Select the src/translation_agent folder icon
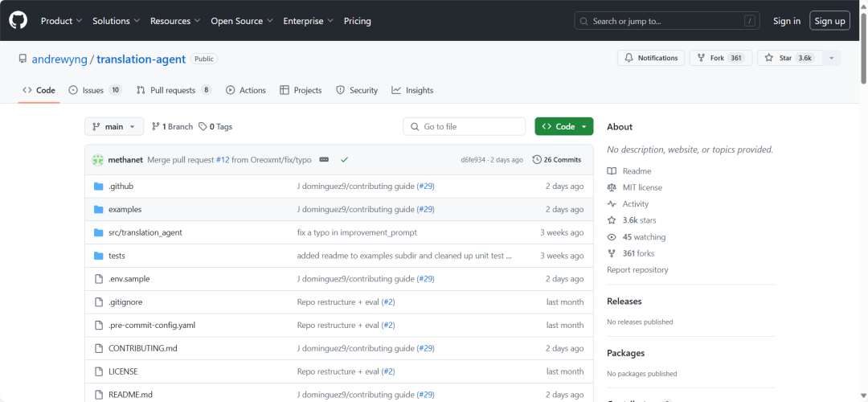This screenshot has width=868, height=402. pyautogui.click(x=99, y=232)
